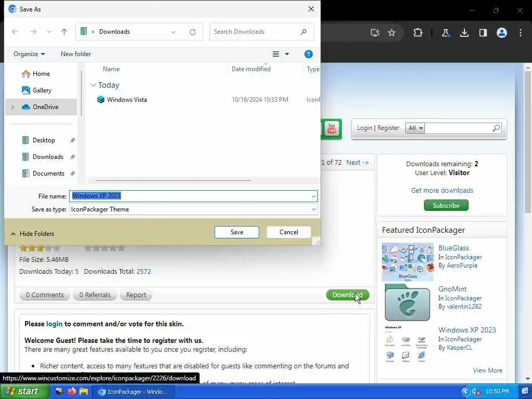Click the Report button
The width and height of the screenshot is (532, 399).
coord(136,295)
